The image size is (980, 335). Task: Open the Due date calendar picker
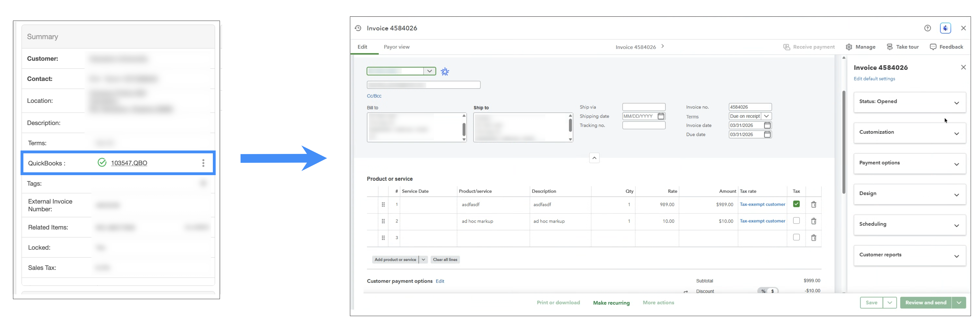[767, 135]
